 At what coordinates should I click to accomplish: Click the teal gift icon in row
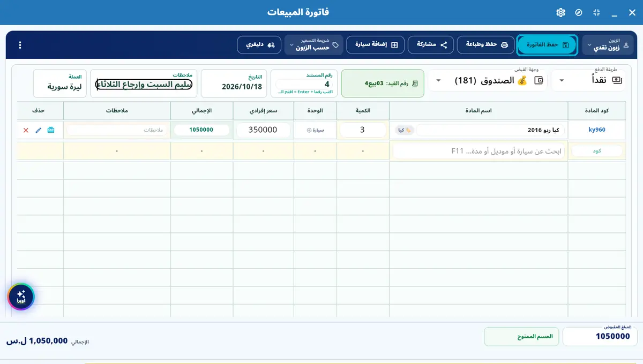pyautogui.click(x=51, y=130)
